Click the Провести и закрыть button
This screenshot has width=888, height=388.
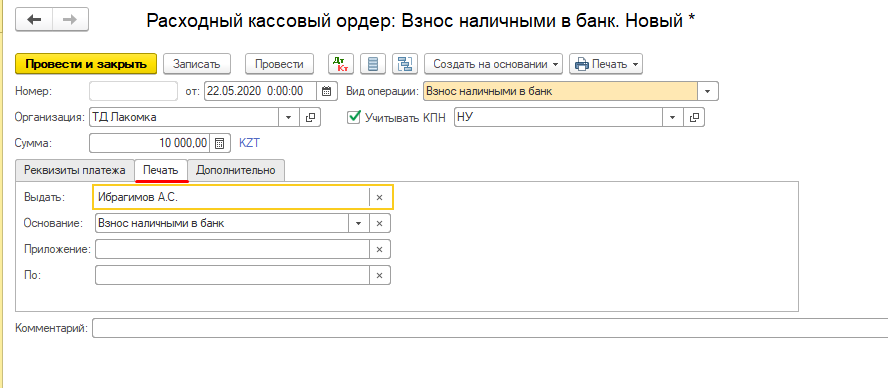click(86, 64)
